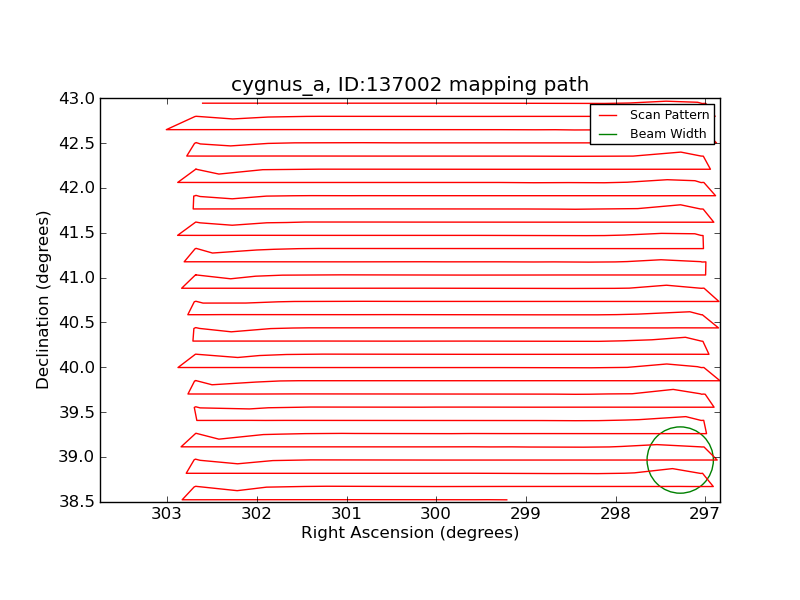Screen dimensions: 800x600
Task: Click the x-axis tick label 298
Action: (x=615, y=513)
